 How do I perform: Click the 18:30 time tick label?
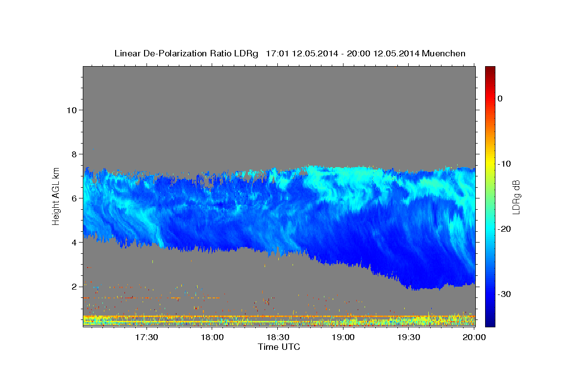point(278,337)
